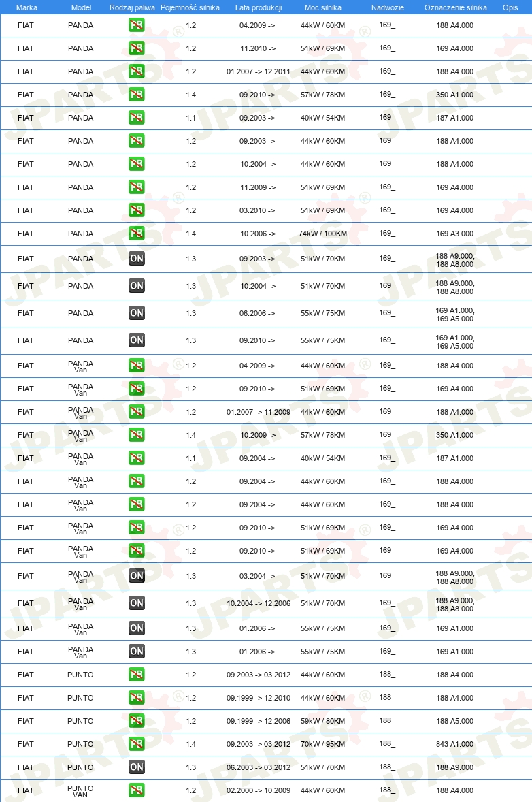The width and height of the screenshot is (532, 802).
Task: Select petrol icon in PANDA 1.1 09.2003 row
Action: 137,118
